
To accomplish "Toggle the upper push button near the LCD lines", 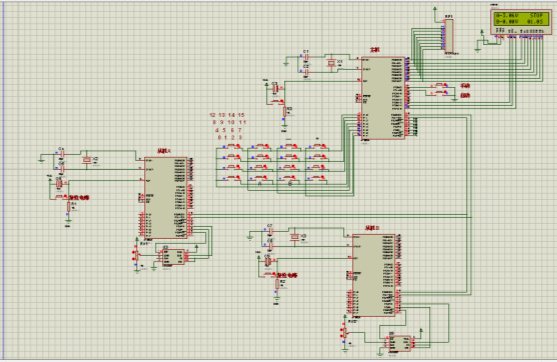I will click(x=439, y=85).
